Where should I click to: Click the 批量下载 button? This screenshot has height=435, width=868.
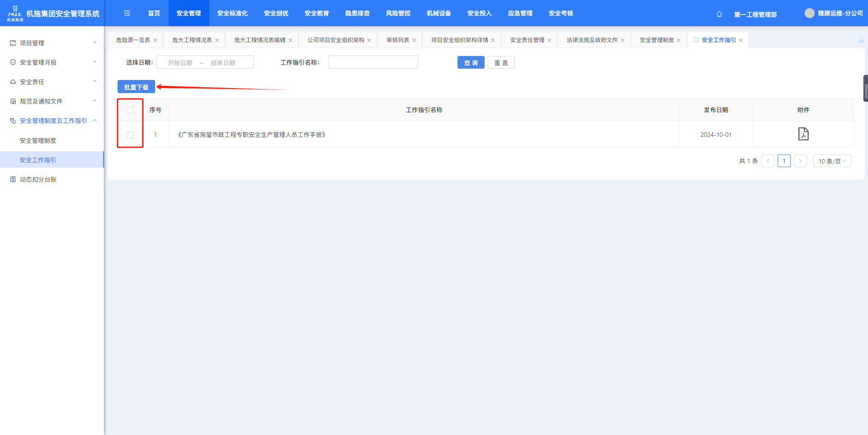tap(136, 87)
